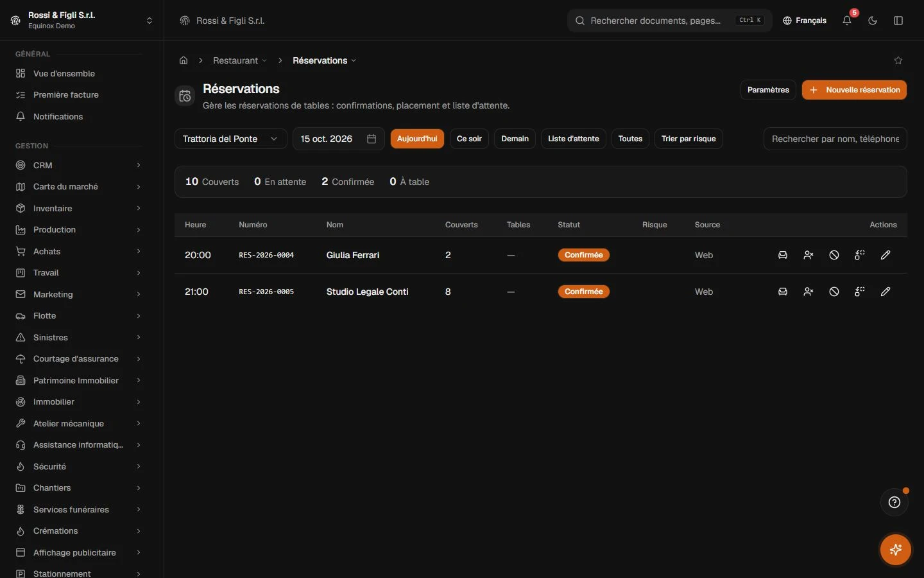Expand the Restaurant breadcrumb dropdown
The image size is (924, 578).
coord(240,60)
